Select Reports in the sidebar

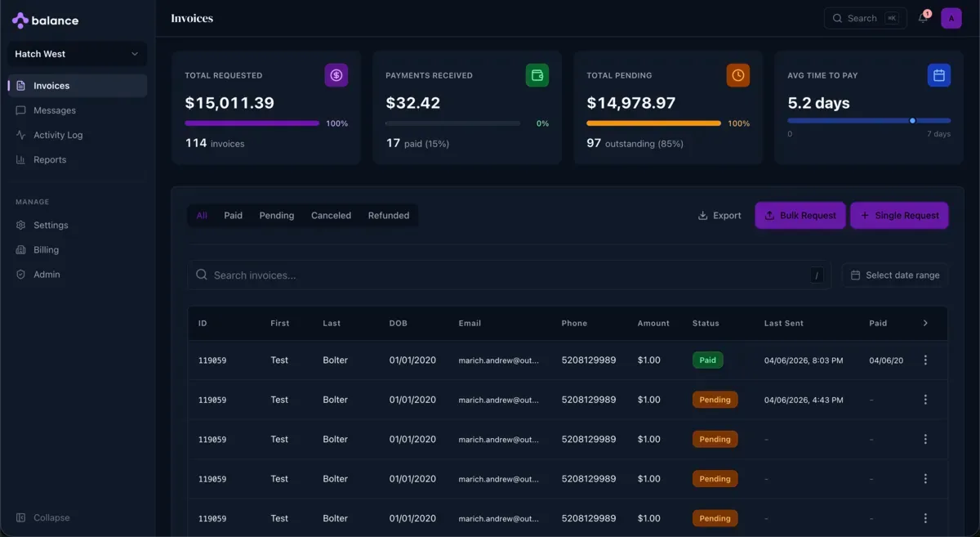(x=22, y=159)
